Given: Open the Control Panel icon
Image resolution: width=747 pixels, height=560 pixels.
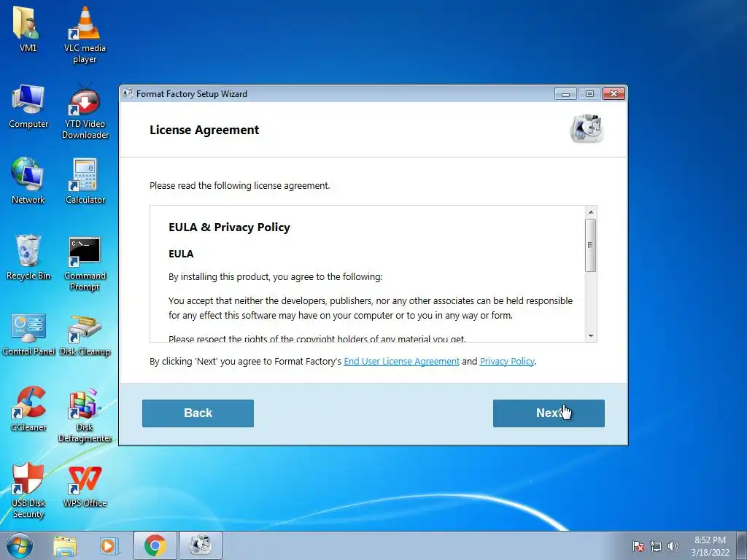Looking at the screenshot, I should (x=28, y=333).
